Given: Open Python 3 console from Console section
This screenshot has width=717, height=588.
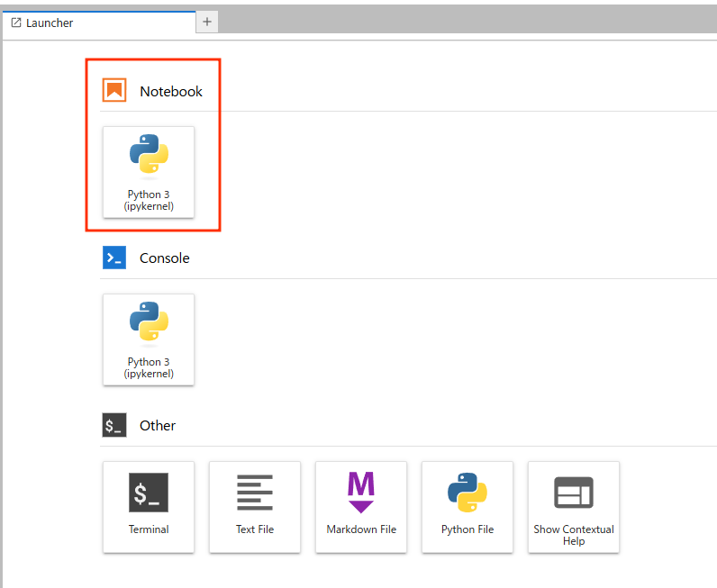Looking at the screenshot, I should pos(149,339).
